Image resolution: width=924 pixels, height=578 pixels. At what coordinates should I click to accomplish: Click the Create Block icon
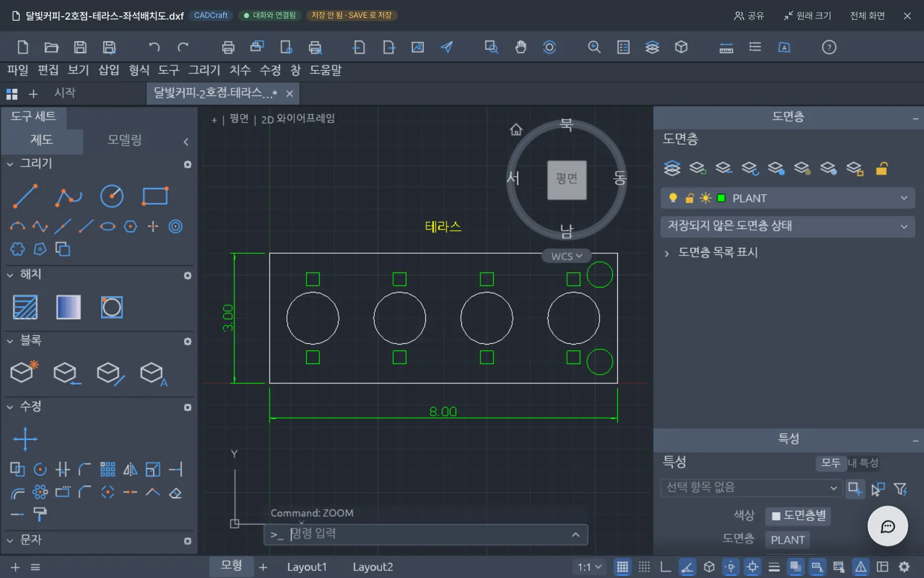24,372
